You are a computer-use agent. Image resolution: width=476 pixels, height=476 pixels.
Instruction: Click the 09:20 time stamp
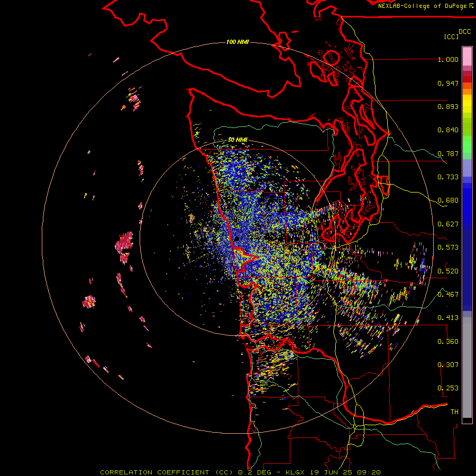click(x=369, y=472)
